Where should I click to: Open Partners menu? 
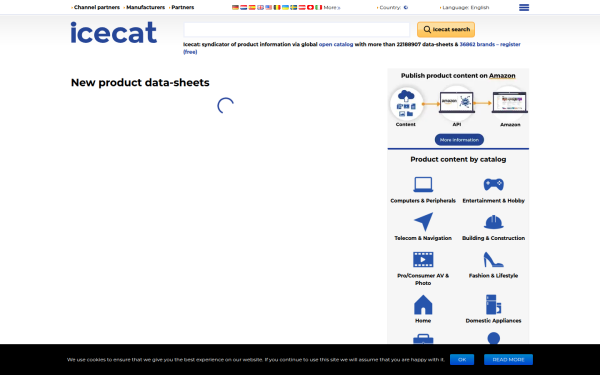pyautogui.click(x=182, y=7)
